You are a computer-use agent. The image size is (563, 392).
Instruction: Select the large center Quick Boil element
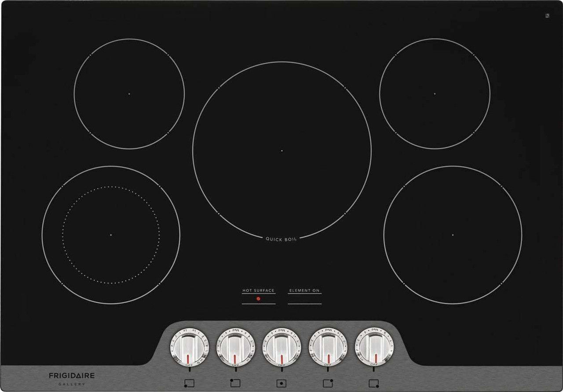point(281,149)
